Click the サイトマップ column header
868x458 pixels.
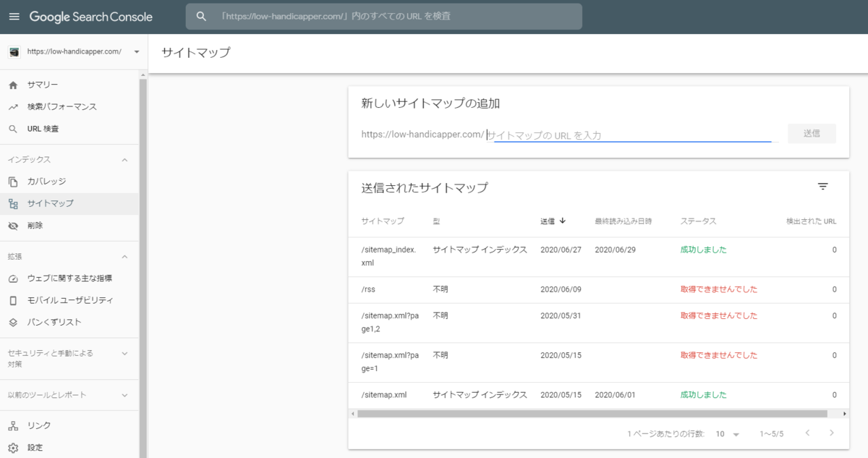point(383,221)
